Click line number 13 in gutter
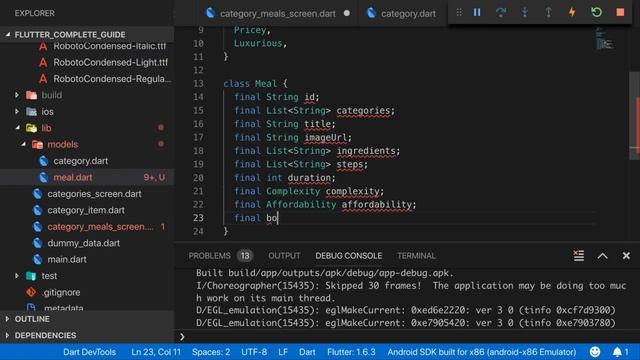The image size is (640, 360). click(198, 84)
